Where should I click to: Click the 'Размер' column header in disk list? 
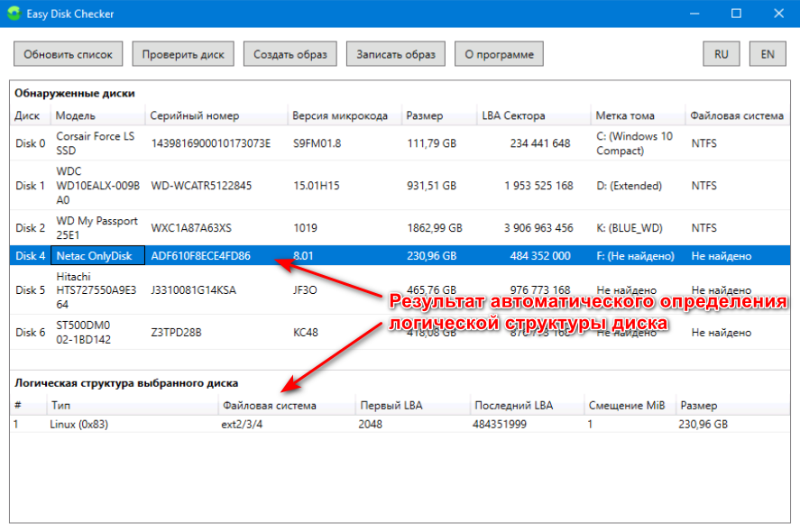click(424, 115)
